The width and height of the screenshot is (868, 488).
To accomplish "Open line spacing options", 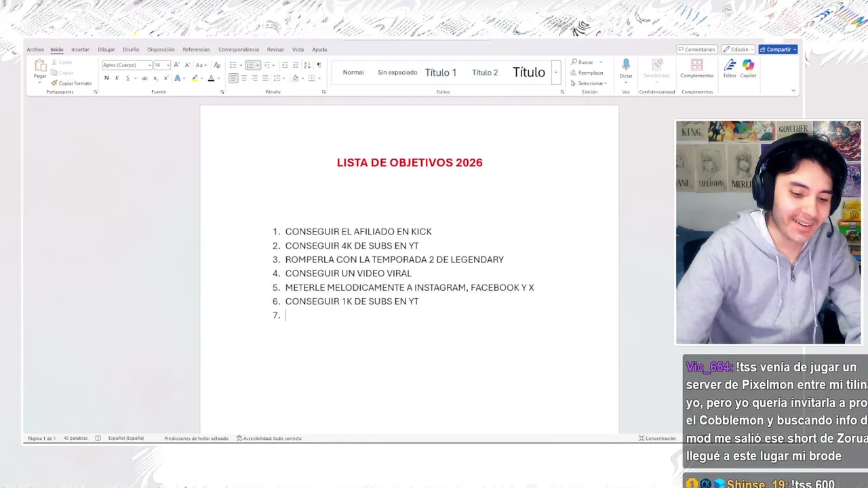I will click(x=279, y=78).
